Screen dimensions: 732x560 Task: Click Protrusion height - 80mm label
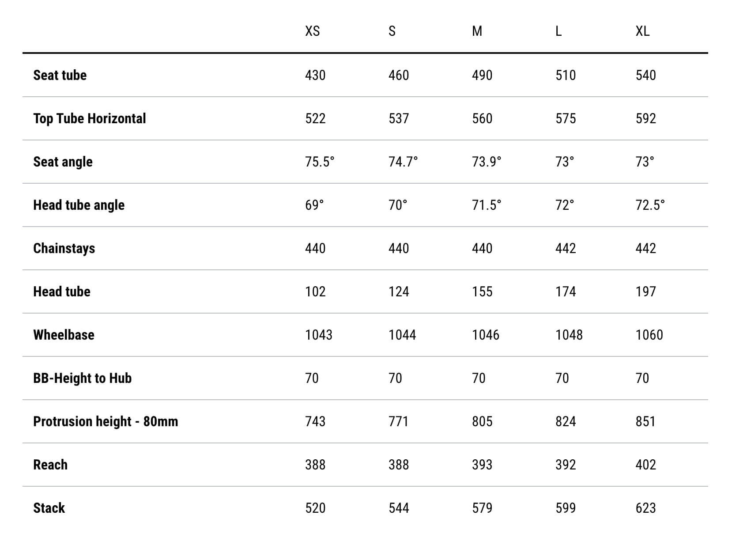106,422
